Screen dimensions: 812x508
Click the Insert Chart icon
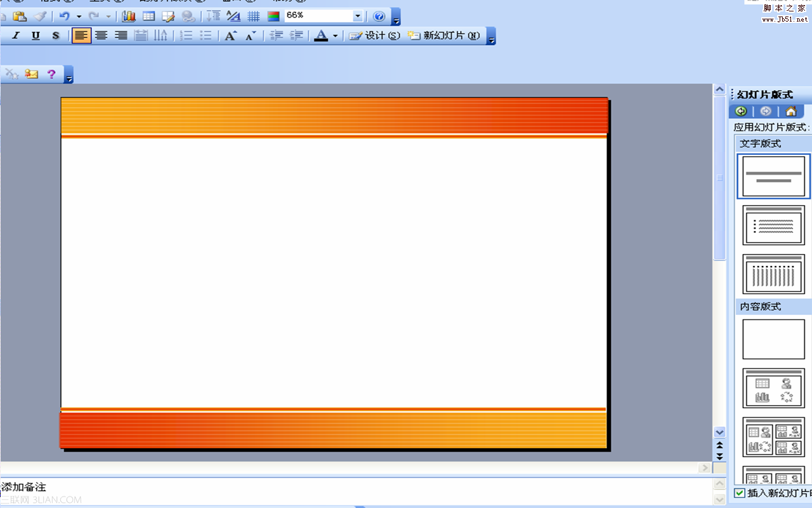(x=129, y=17)
